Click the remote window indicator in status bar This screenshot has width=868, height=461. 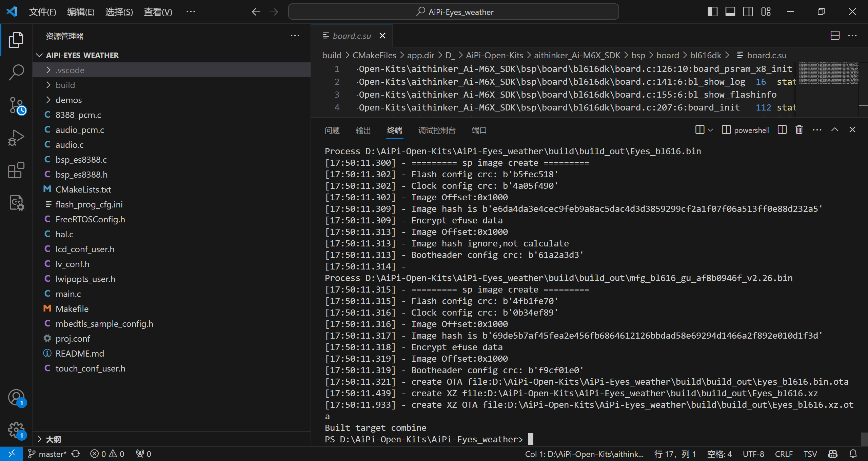(11, 454)
